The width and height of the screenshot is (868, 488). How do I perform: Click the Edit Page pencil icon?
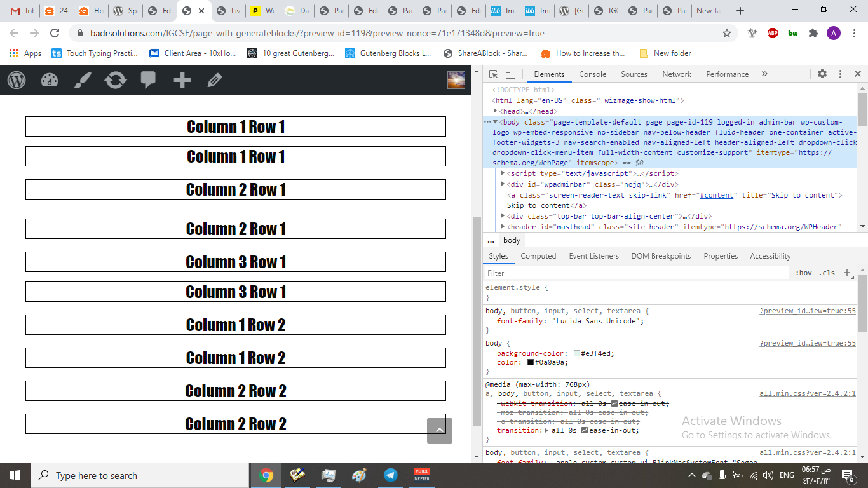tap(215, 80)
